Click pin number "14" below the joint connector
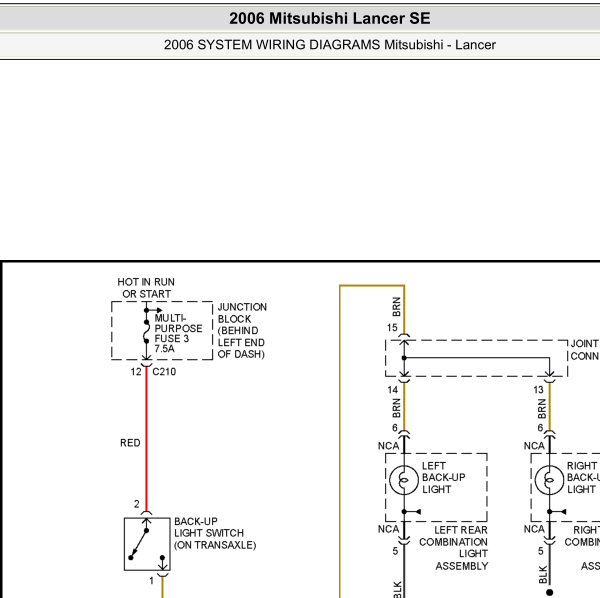The width and height of the screenshot is (600, 598). [x=393, y=390]
